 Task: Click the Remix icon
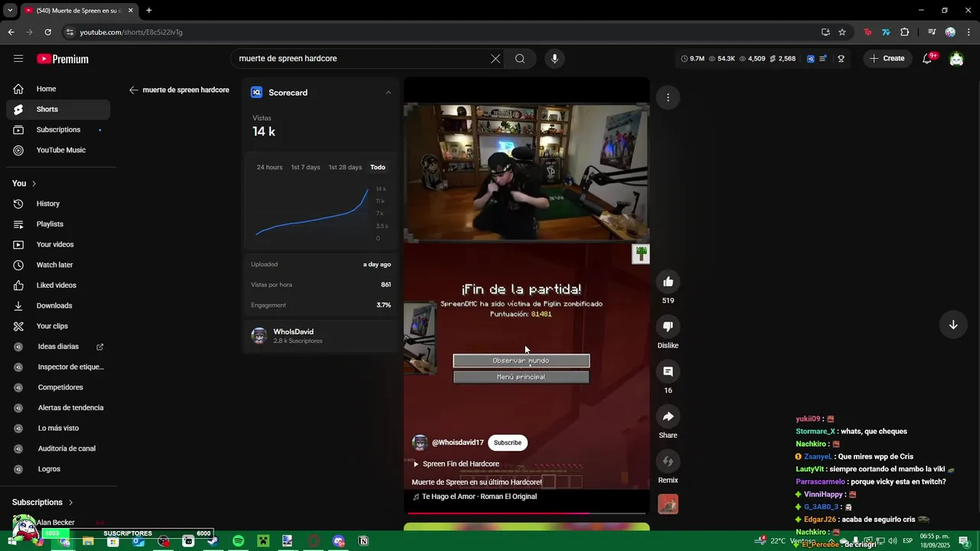pos(668,461)
